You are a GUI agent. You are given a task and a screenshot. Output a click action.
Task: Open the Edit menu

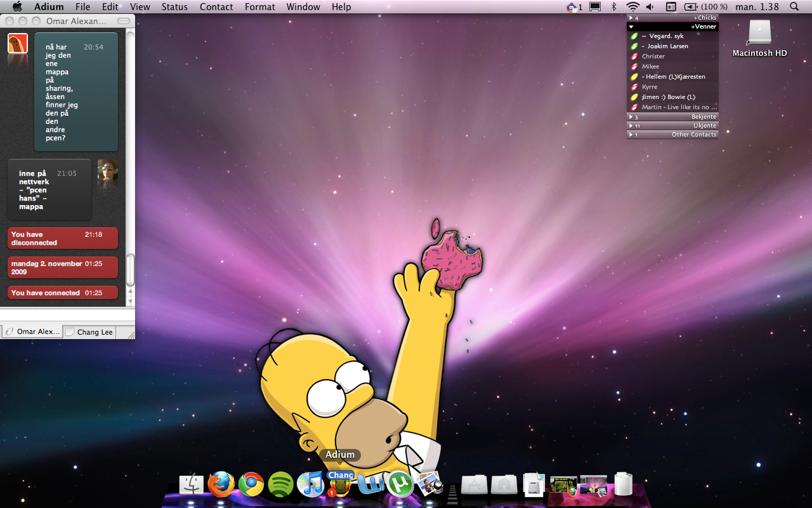point(110,7)
